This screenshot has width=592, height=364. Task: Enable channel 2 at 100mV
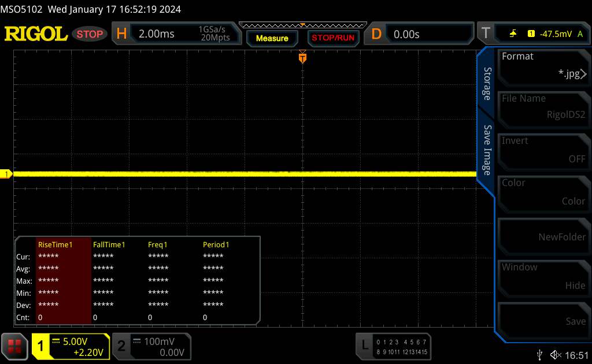151,346
